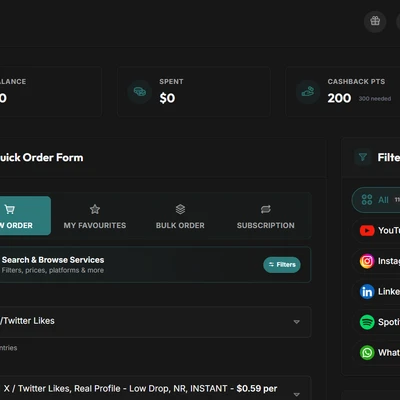Open the Bulk Order tab
This screenshot has width=400, height=400.
click(180, 216)
